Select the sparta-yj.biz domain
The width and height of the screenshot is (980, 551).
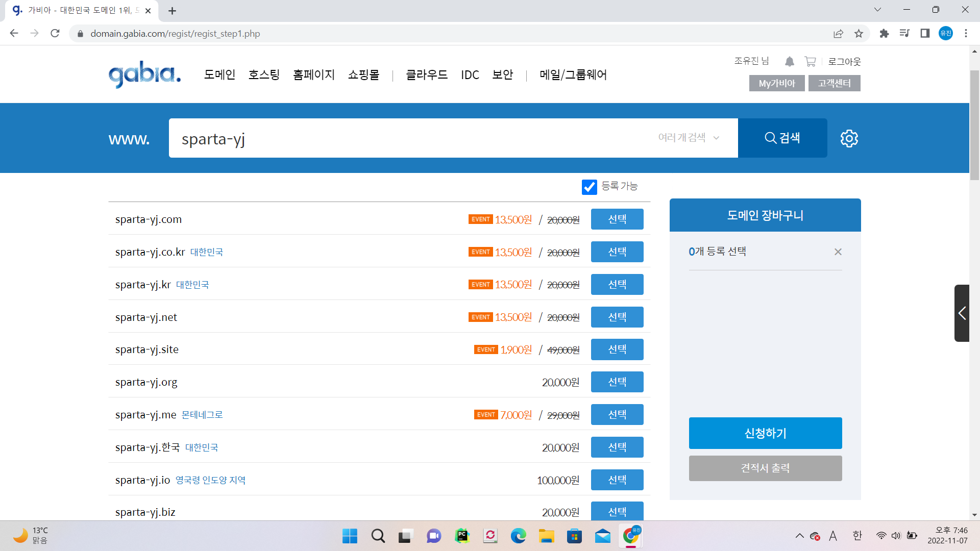pyautogui.click(x=617, y=511)
